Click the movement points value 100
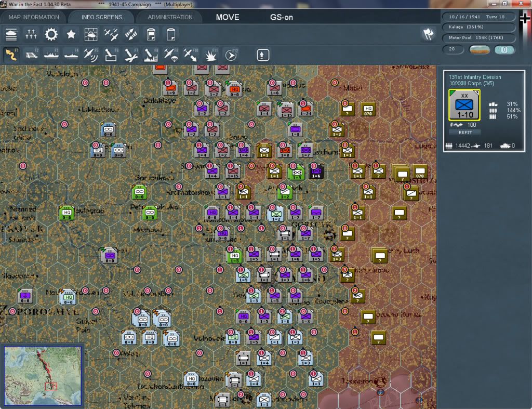 pyautogui.click(x=472, y=125)
